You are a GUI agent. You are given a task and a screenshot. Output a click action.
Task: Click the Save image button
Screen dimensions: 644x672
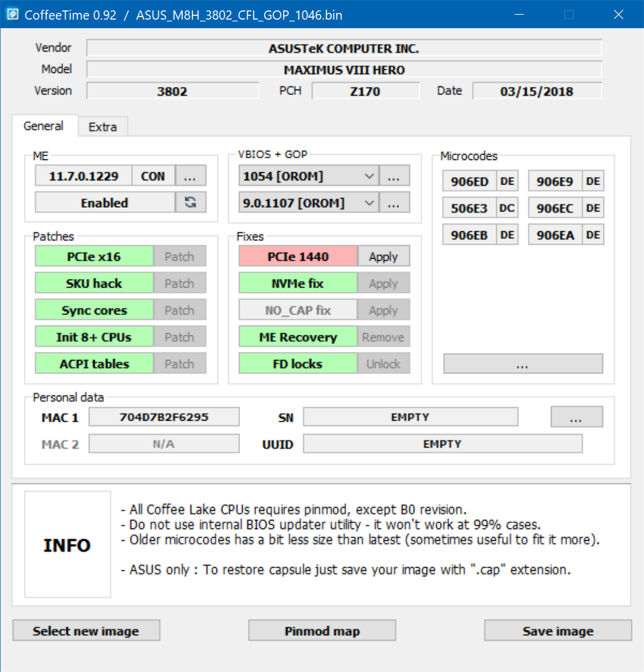tap(558, 630)
